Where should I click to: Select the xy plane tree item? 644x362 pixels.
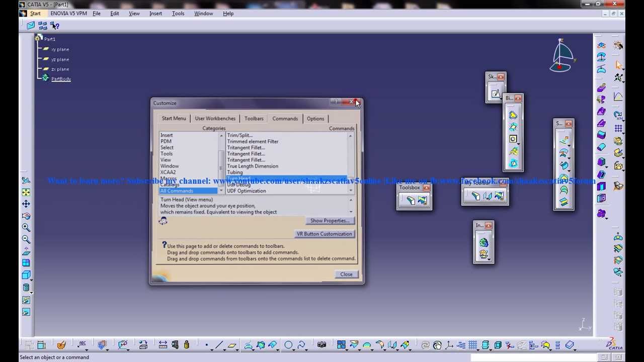(x=60, y=49)
